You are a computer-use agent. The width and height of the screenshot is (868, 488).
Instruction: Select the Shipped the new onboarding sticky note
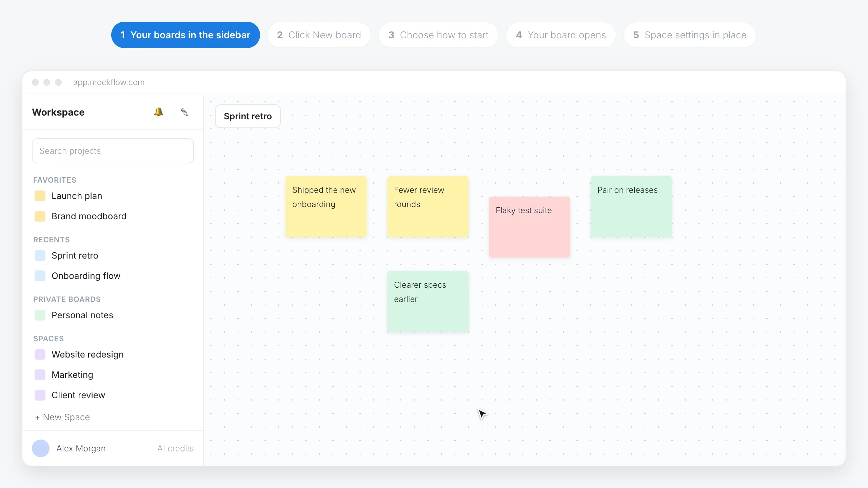click(326, 207)
